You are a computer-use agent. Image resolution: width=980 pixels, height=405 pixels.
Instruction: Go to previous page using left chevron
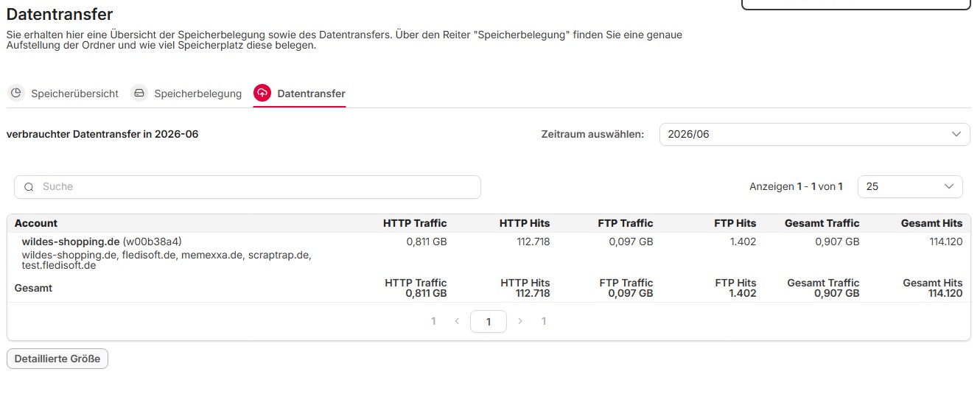457,321
